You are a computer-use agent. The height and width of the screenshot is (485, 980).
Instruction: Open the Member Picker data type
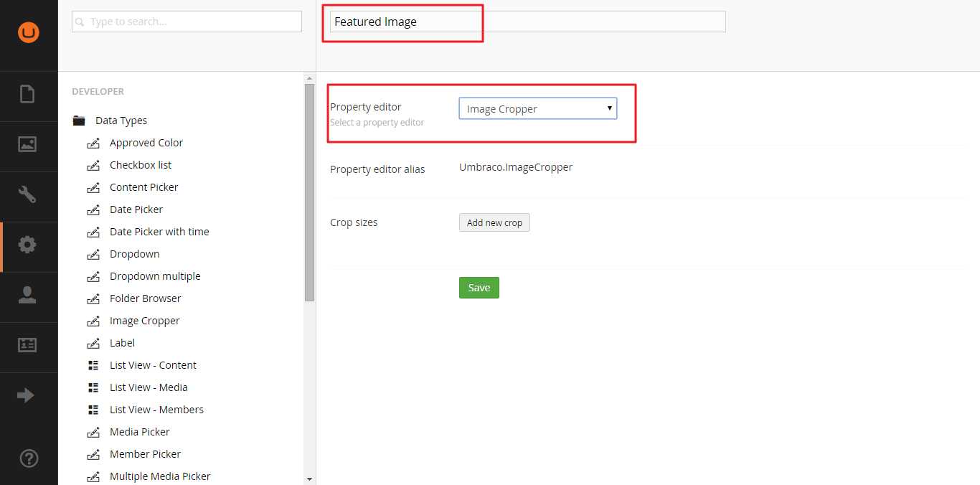pos(145,454)
